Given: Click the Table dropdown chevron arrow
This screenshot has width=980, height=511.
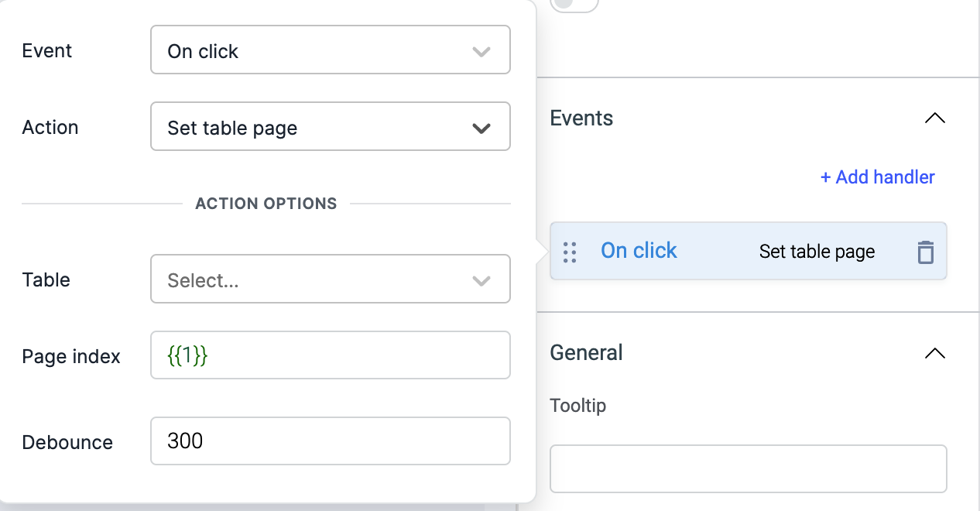Looking at the screenshot, I should (x=481, y=281).
